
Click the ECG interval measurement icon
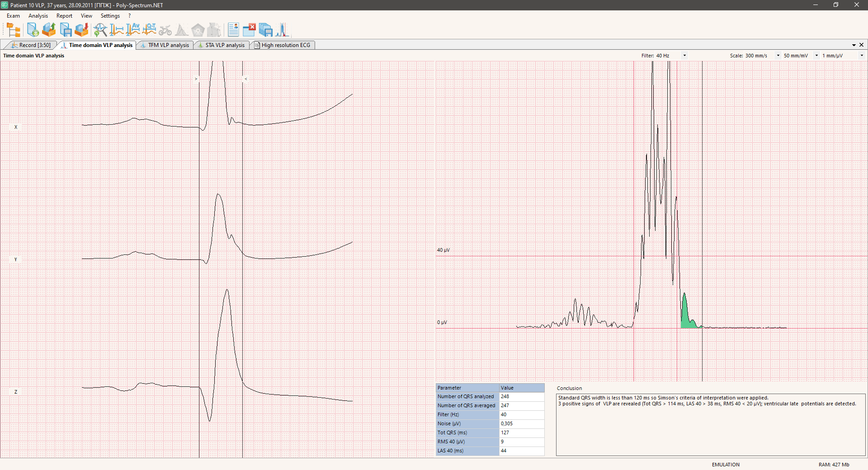click(116, 30)
